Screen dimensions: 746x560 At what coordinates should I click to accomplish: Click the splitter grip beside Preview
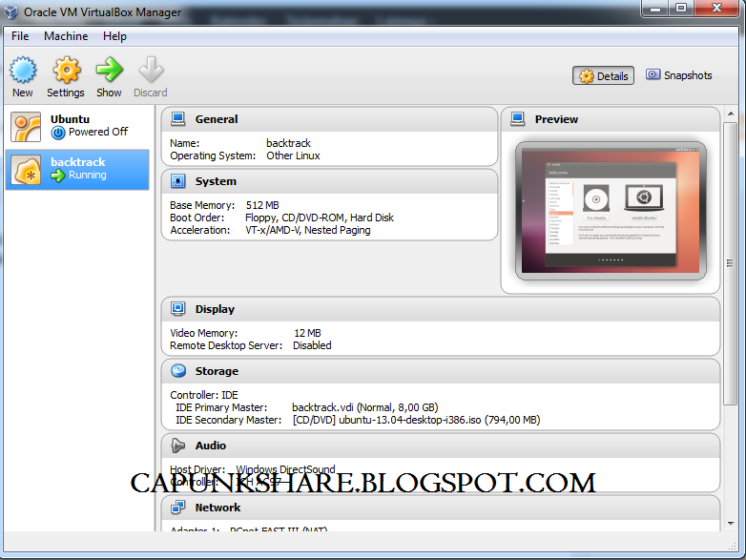[730, 263]
